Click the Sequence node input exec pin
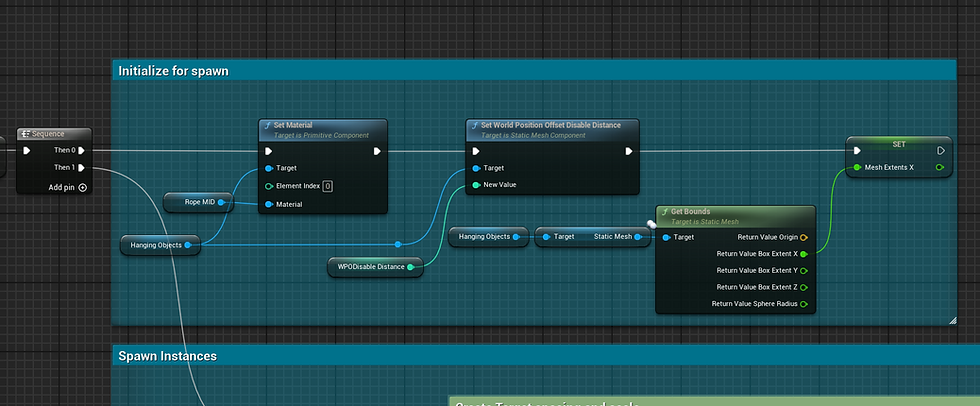The height and width of the screenshot is (406, 980). [x=26, y=151]
